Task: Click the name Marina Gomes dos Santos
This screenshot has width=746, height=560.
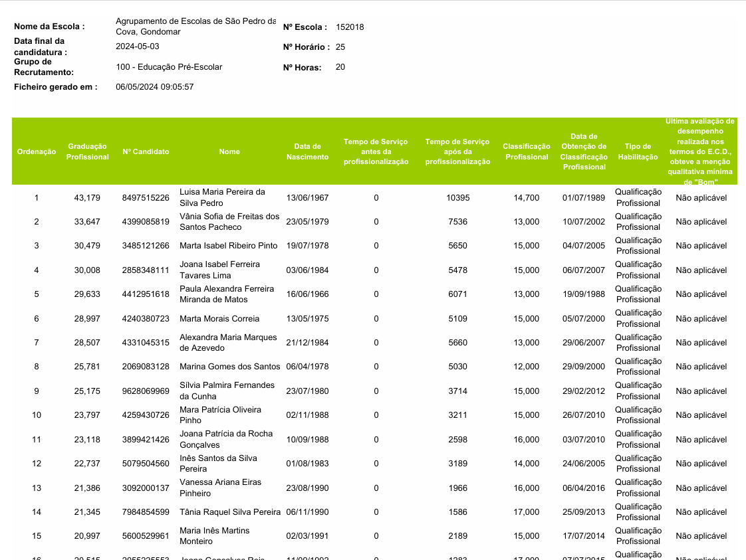Action: (229, 367)
